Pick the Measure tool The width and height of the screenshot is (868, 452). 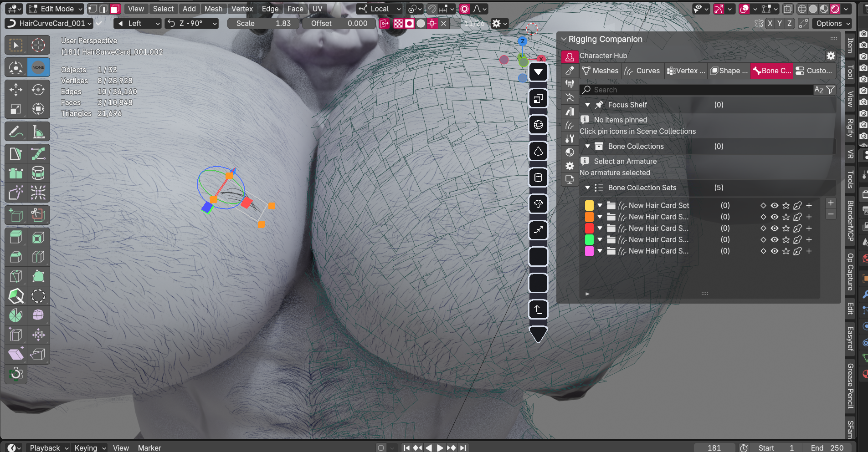point(38,132)
